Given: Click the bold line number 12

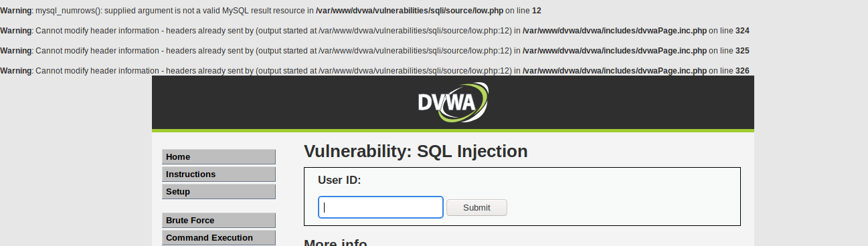Looking at the screenshot, I should 537,11.
